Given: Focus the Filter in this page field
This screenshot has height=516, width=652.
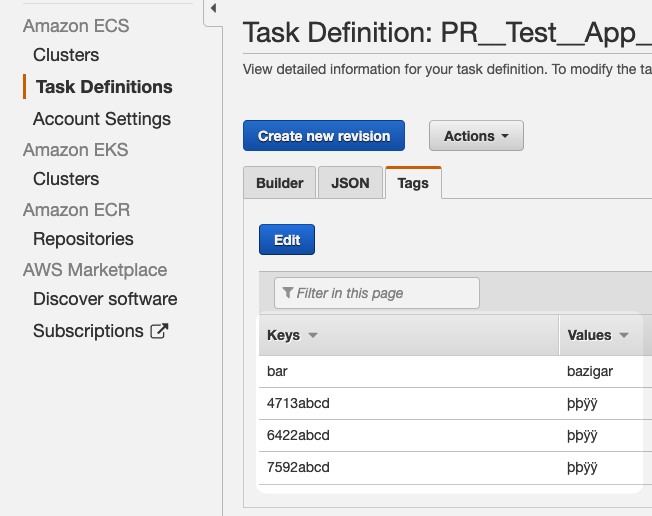Looking at the screenshot, I should pyautogui.click(x=377, y=293).
